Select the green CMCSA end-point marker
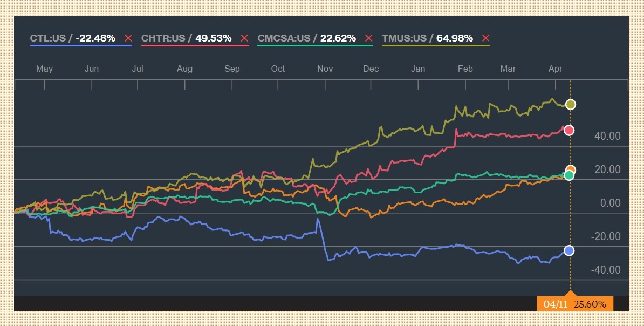The height and width of the screenshot is (326, 644). [568, 175]
